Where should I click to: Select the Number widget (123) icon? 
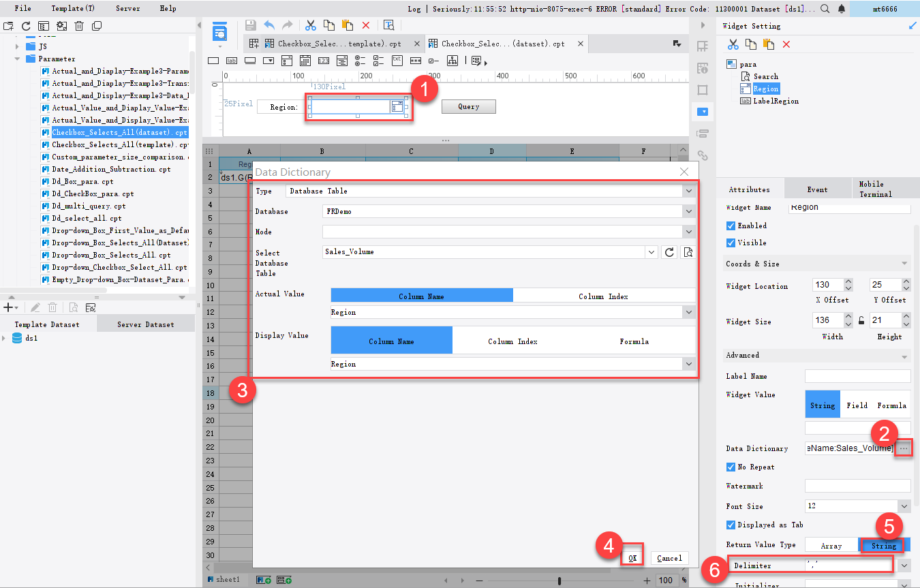[x=324, y=60]
